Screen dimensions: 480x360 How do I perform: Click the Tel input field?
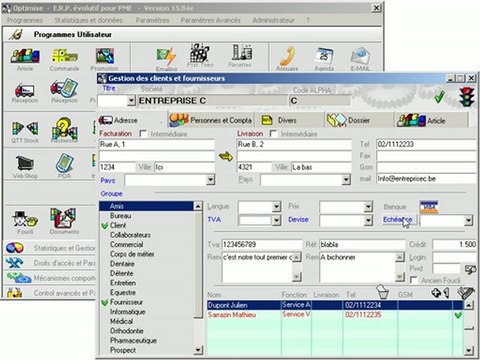point(427,144)
